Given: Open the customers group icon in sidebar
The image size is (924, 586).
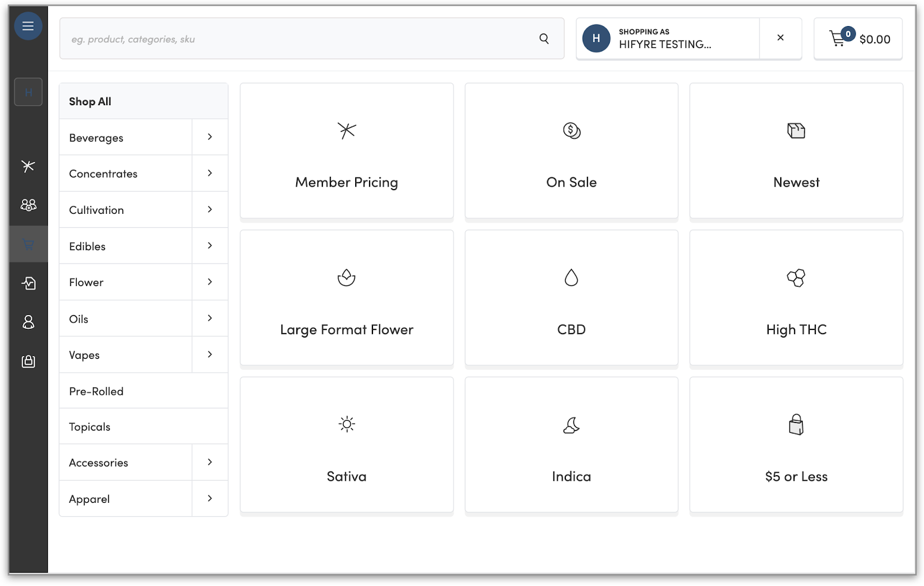Looking at the screenshot, I should 28,205.
